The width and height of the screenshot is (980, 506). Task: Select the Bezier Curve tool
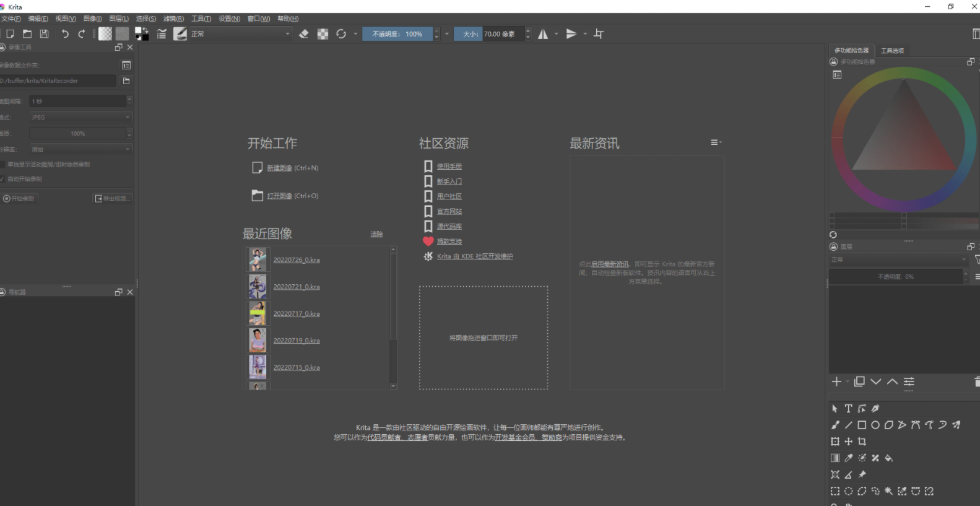tap(916, 425)
